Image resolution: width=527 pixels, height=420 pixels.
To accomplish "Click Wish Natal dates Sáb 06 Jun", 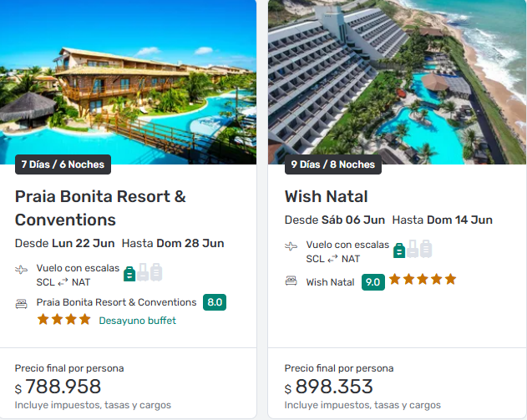I will [x=353, y=220].
